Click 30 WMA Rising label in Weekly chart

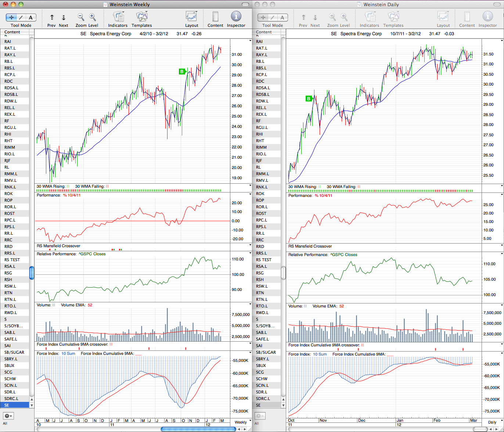50,187
